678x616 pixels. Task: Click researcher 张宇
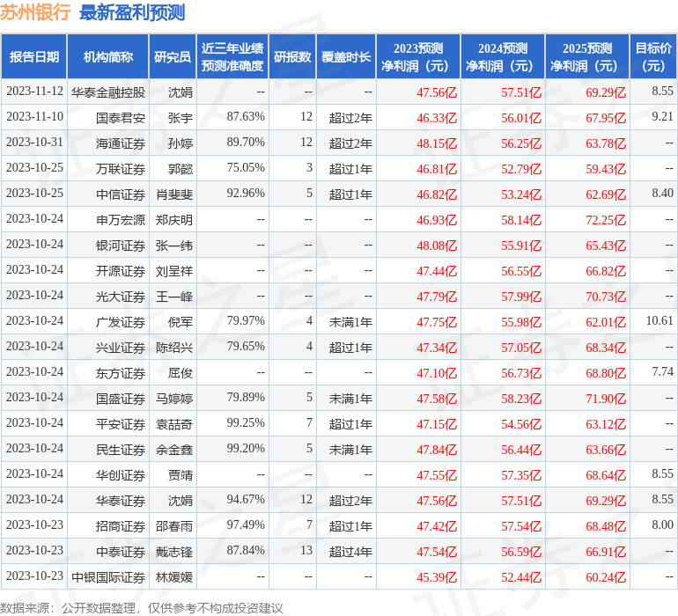point(181,118)
